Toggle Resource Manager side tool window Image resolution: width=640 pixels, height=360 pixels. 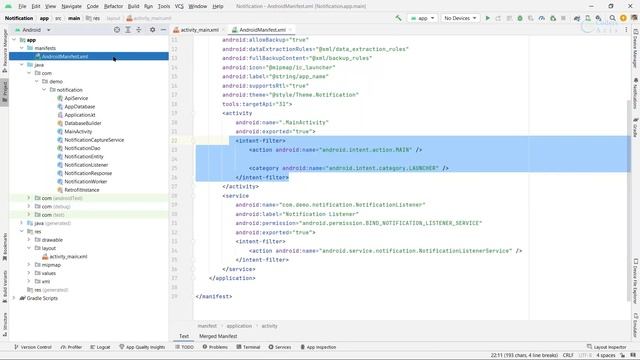coord(4,51)
